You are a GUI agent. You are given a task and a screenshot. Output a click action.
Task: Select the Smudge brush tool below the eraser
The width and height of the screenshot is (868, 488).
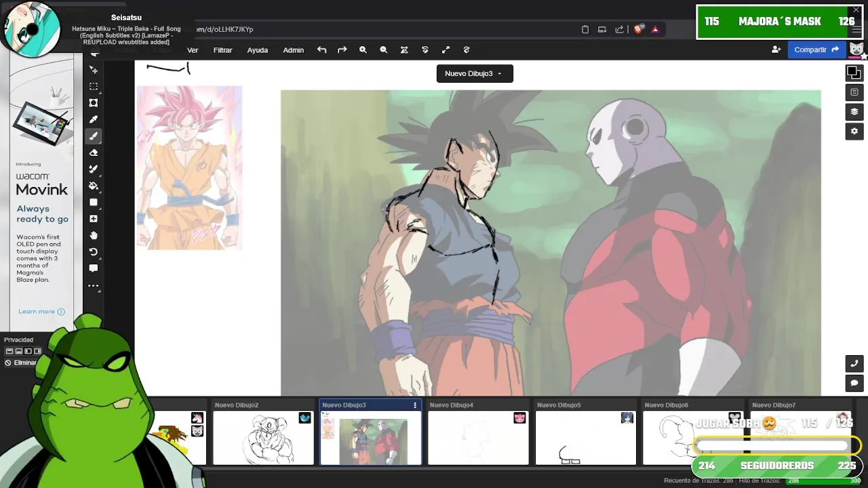pos(94,169)
